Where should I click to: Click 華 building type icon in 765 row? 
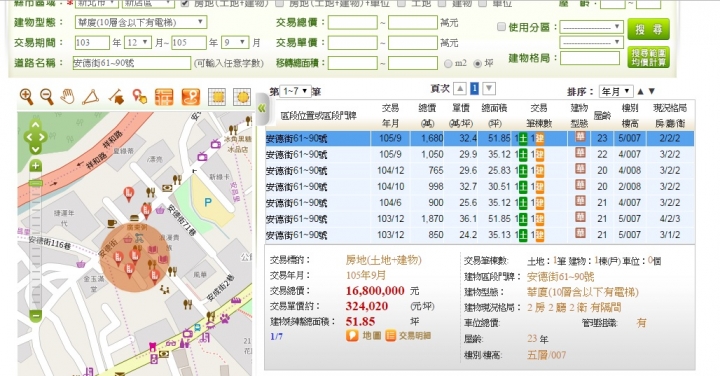[580, 169]
